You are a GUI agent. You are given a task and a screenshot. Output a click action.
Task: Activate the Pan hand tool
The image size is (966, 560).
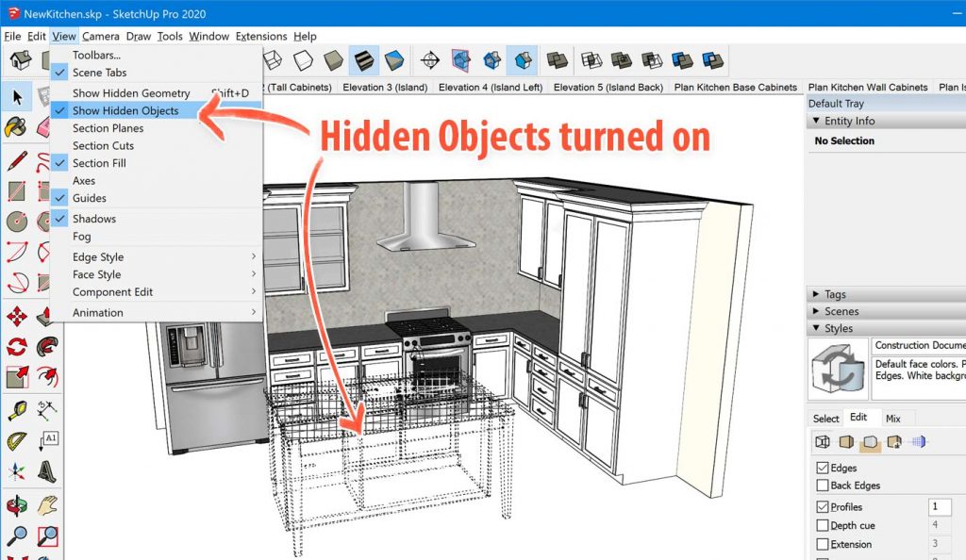(x=46, y=505)
